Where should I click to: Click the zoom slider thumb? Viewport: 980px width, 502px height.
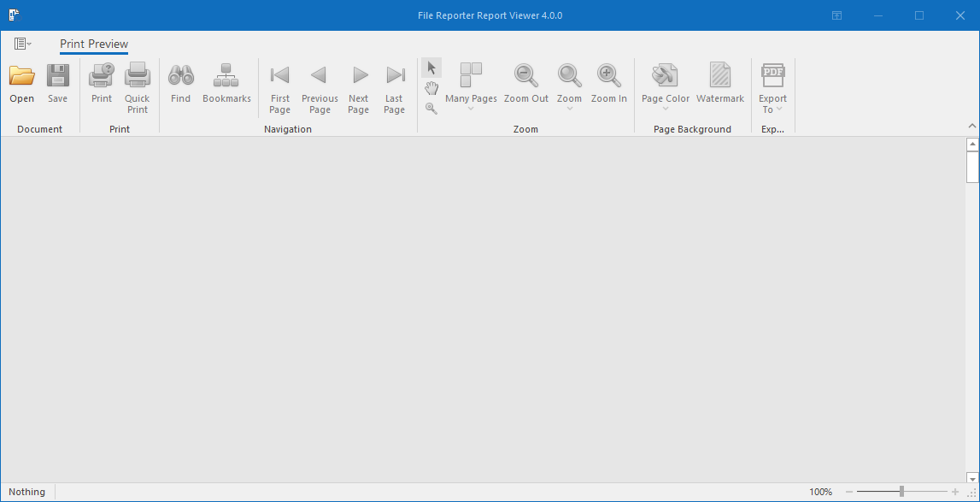coord(902,492)
